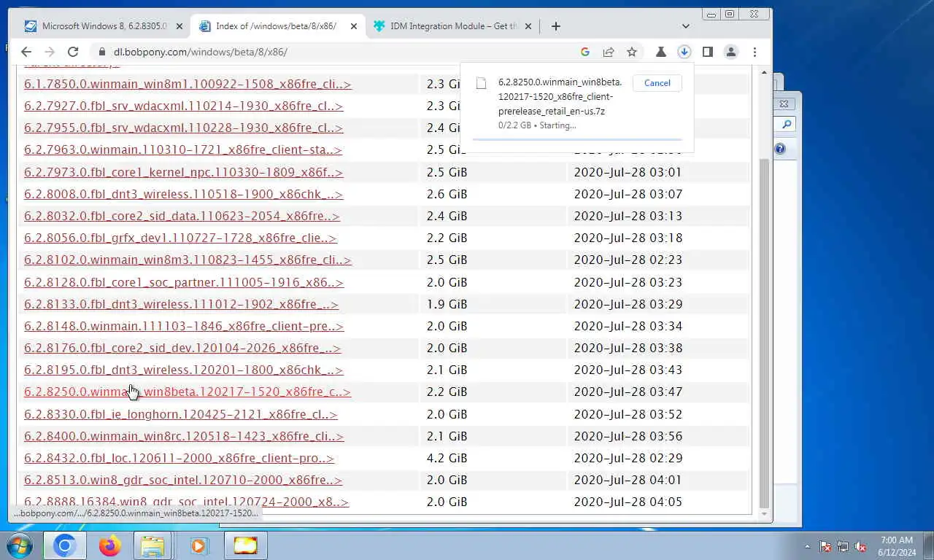Screen dimensions: 934x560
Task: Open 6.2.8056.0.fbl_grfx_dev1 link
Action: 180,238
